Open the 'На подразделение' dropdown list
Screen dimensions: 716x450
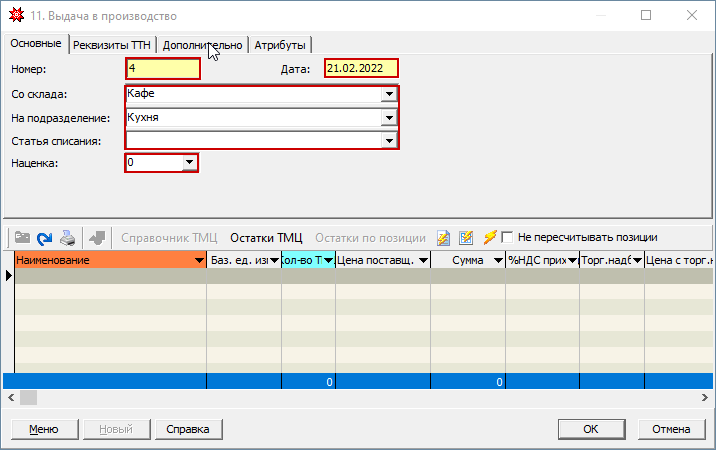point(388,118)
